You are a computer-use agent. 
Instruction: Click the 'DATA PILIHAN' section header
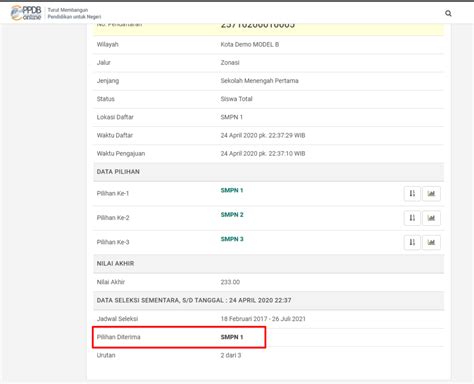269,172
